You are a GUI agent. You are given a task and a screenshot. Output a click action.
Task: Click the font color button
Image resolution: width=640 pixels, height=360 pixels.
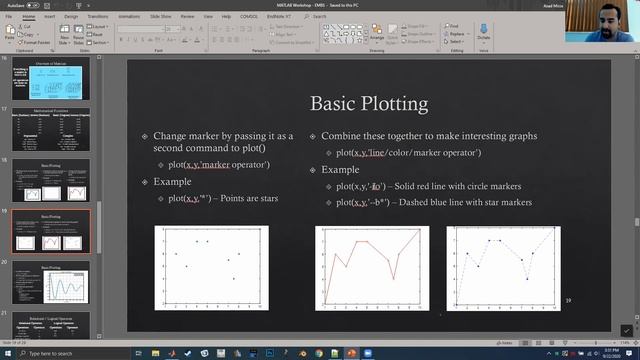tap(198, 40)
